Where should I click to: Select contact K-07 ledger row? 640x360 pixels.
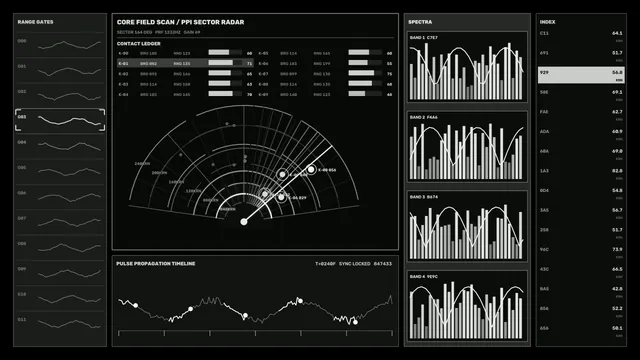[x=325, y=74]
